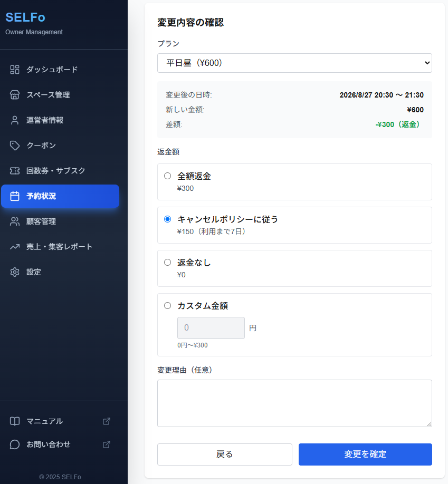Select the カスタム金額 radio button
Image resolution: width=448 pixels, height=484 pixels.
[x=167, y=306]
